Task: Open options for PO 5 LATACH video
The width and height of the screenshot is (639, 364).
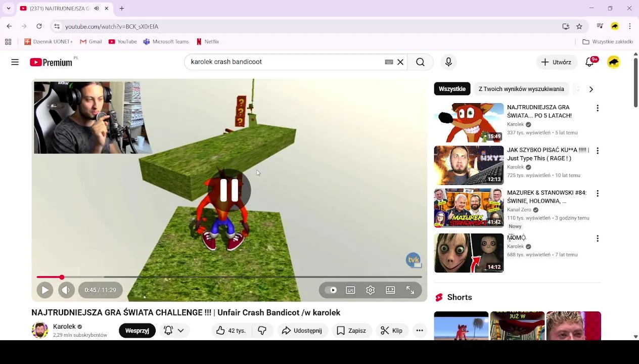Action: click(x=598, y=108)
